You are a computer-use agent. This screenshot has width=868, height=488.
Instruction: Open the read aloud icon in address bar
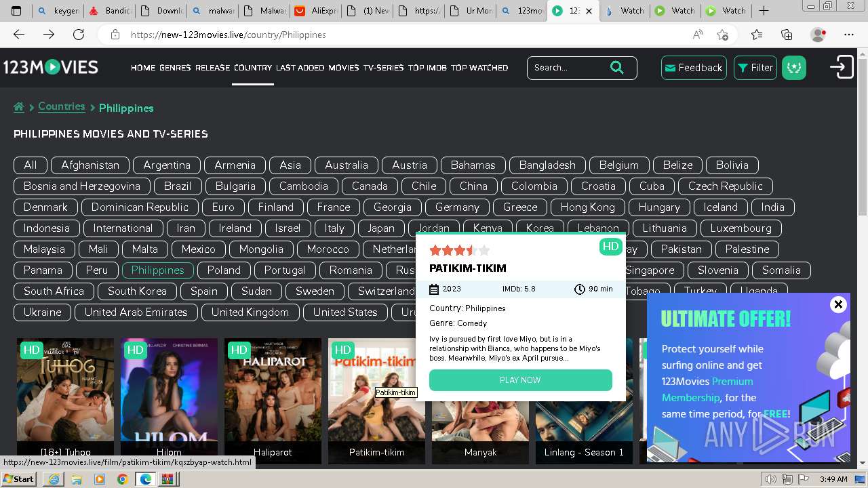pos(698,35)
